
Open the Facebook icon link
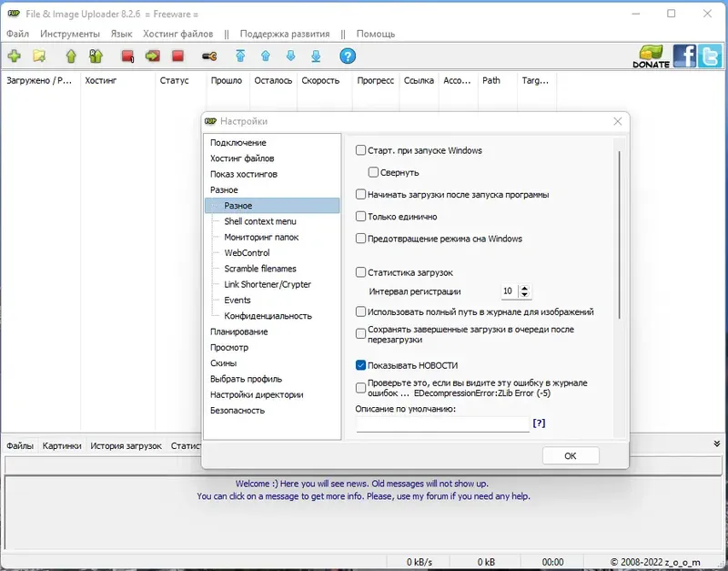click(684, 56)
